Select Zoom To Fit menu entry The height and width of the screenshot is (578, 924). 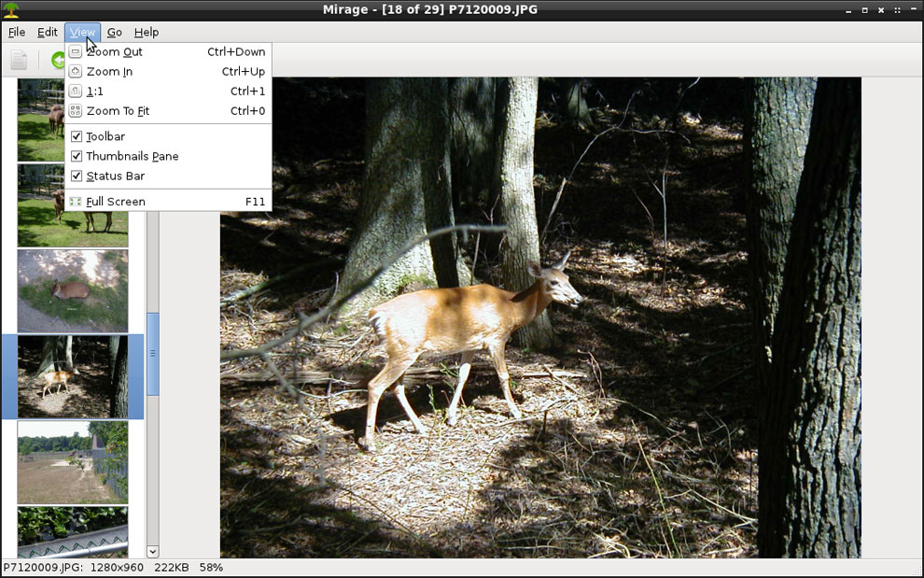[168, 111]
